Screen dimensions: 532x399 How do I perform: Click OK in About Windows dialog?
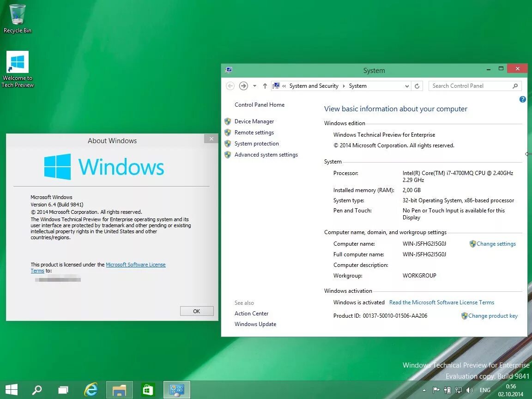click(x=197, y=311)
